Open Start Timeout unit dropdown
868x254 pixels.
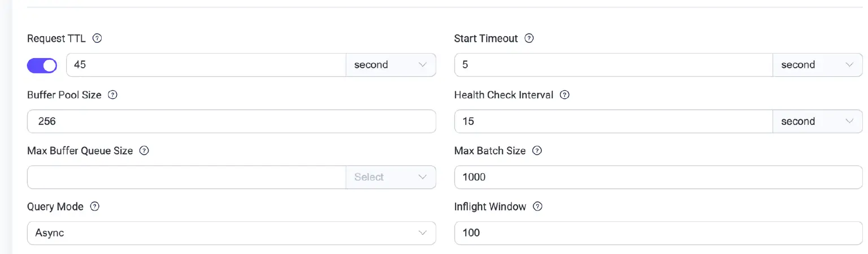(817, 65)
